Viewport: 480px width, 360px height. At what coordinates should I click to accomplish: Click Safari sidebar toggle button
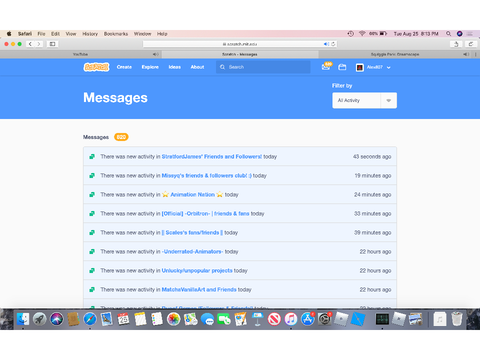point(52,44)
